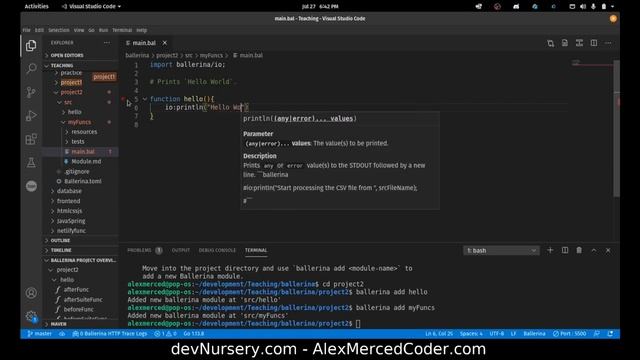Click the notifications bell in status bar

coord(610,333)
